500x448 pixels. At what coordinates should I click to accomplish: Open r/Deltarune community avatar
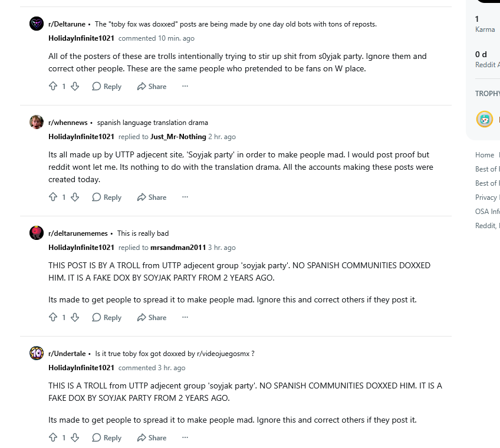[x=37, y=24]
